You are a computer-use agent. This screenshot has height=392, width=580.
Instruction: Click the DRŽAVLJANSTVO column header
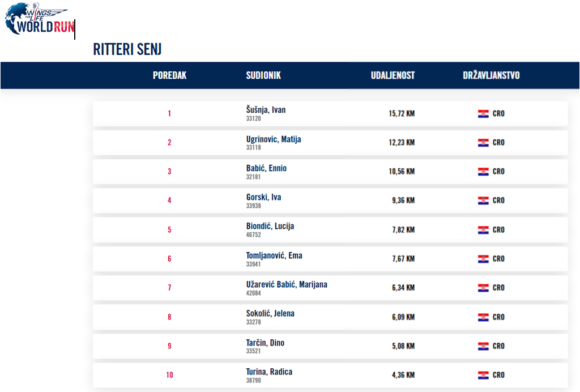pos(491,75)
